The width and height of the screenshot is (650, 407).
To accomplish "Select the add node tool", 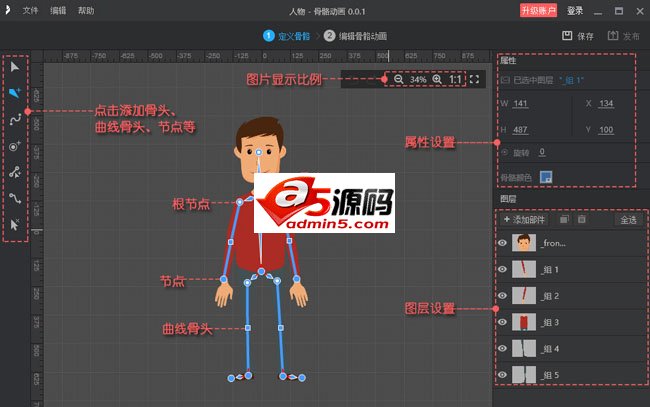I will click(x=14, y=145).
